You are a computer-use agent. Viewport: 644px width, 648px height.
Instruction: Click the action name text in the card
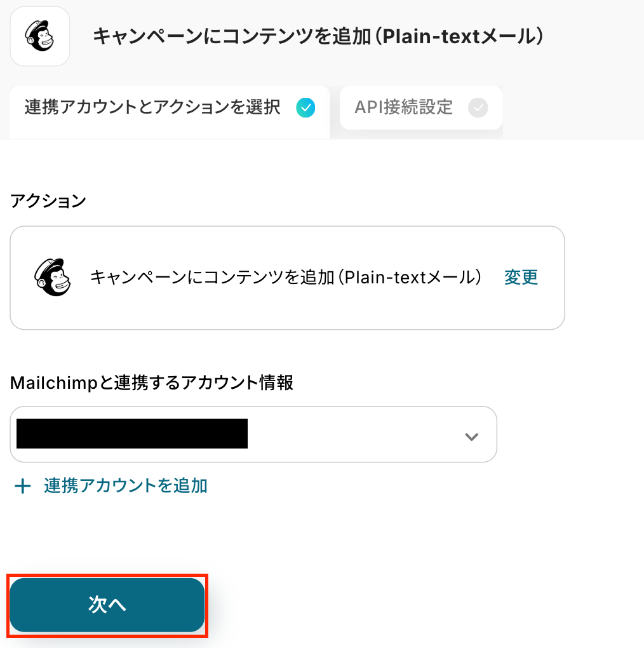[x=286, y=278]
